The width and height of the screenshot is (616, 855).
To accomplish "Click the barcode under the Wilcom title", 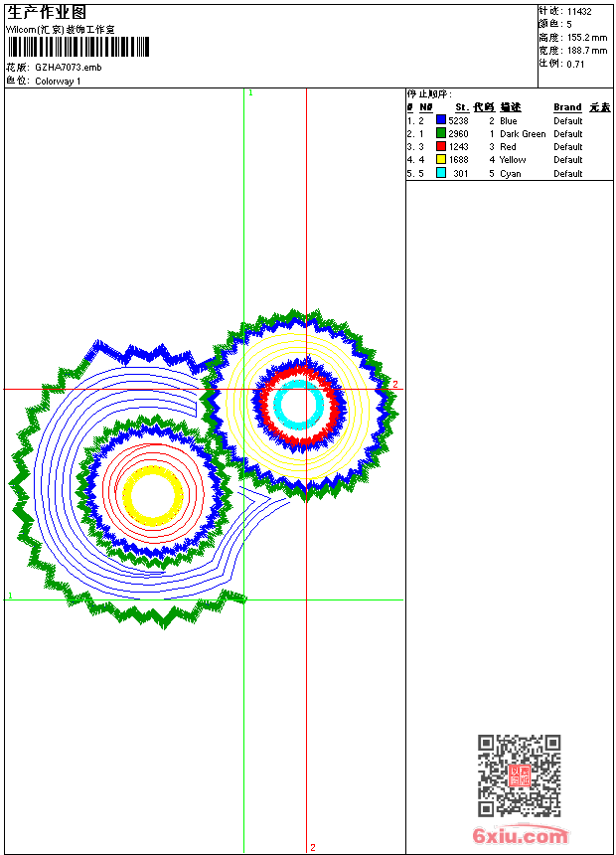I will [77, 47].
